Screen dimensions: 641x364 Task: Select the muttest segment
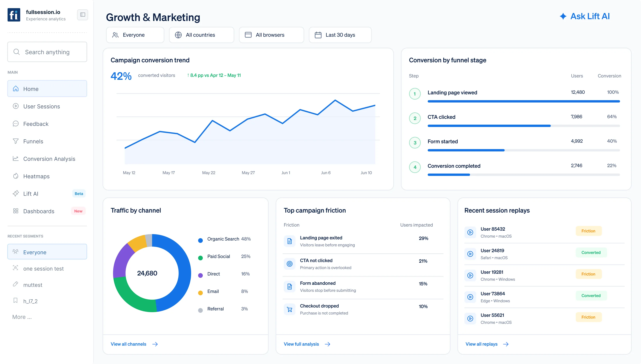pyautogui.click(x=47, y=285)
